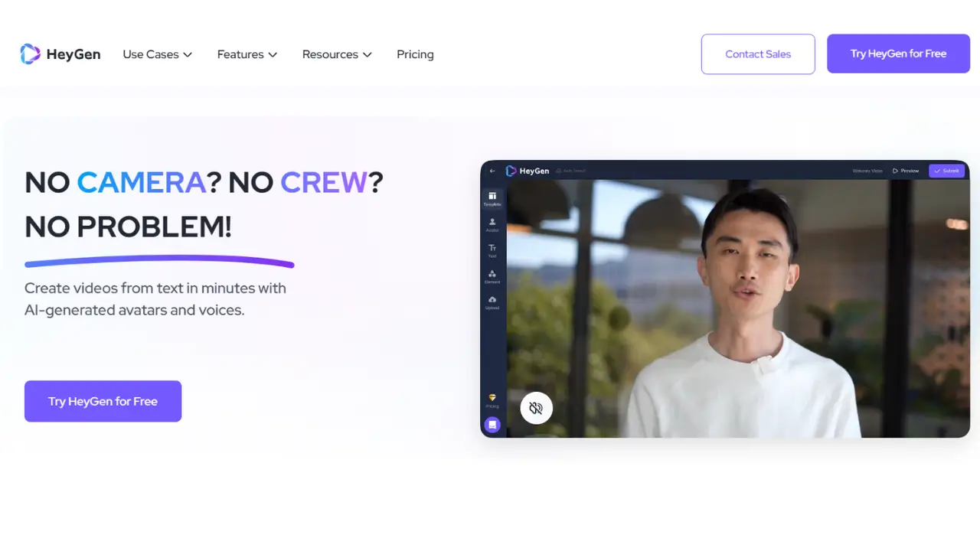
Task: Click the video title in the editor top bar
Action: click(x=867, y=171)
